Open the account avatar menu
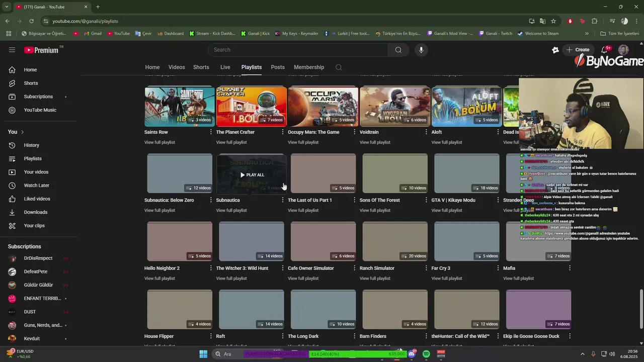Viewport: 644px width, 362px height. 623,50
